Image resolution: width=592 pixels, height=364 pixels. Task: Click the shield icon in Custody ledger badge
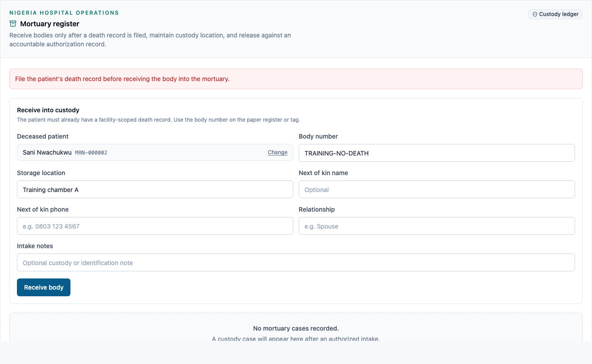click(535, 14)
